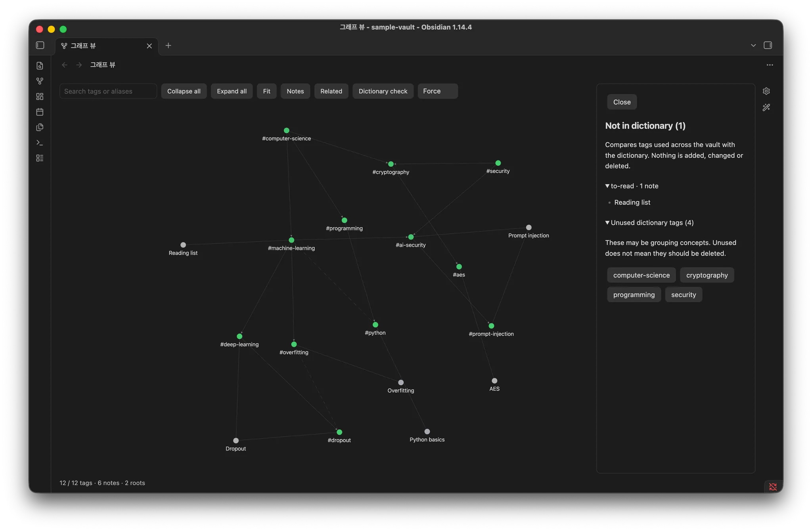The image size is (812, 531).
Task: Select the Prompt injection note node
Action: coord(529,227)
